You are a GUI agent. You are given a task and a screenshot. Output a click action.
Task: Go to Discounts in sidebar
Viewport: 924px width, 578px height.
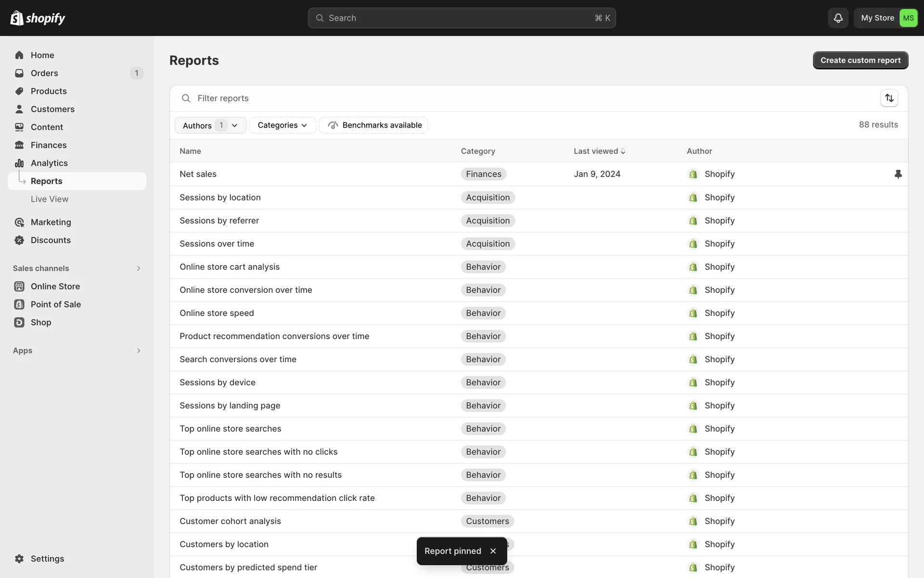point(50,240)
